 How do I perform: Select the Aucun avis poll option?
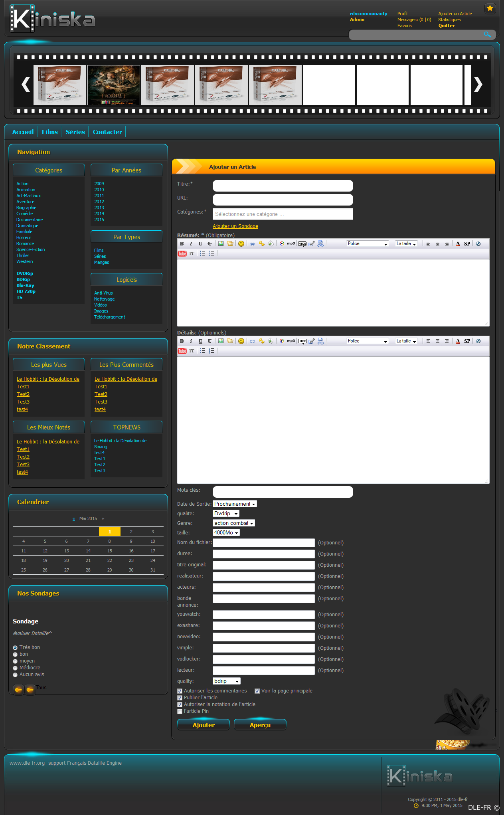click(15, 675)
